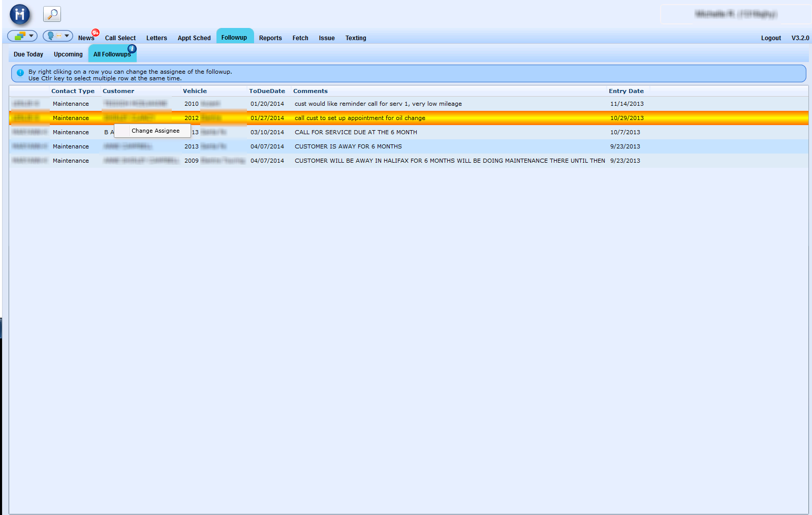Open the Reports tab
812x515 pixels.
tap(270, 38)
